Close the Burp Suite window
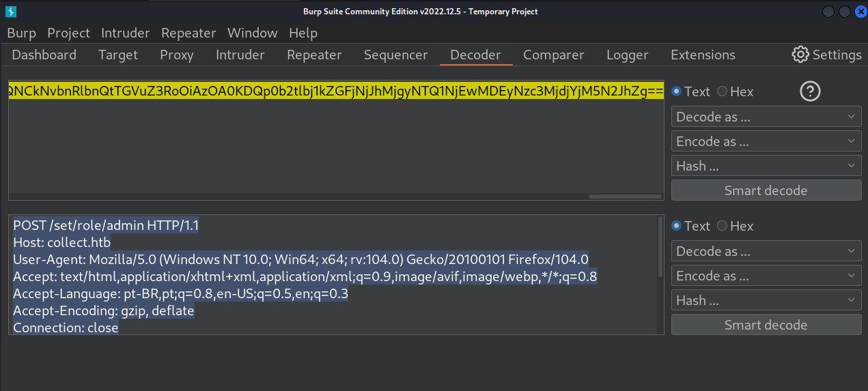Image resolution: width=868 pixels, height=391 pixels. pyautogui.click(x=860, y=11)
